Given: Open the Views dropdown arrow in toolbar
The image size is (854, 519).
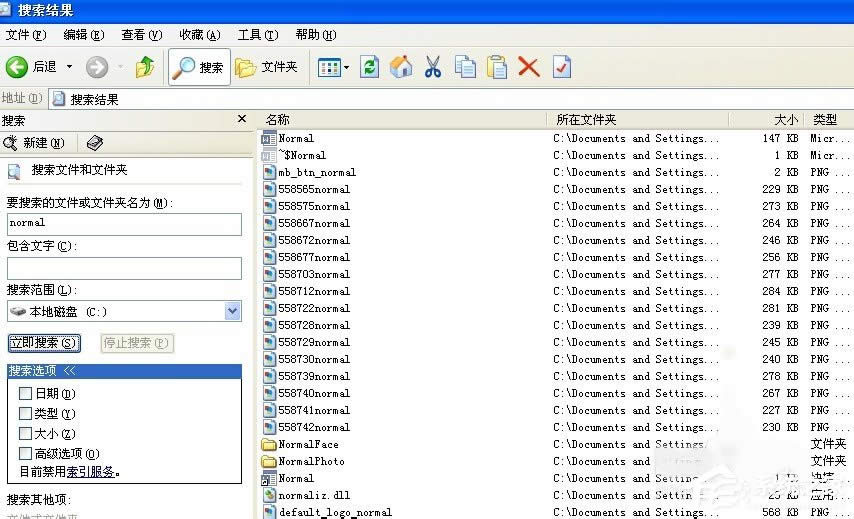Looking at the screenshot, I should 346,67.
